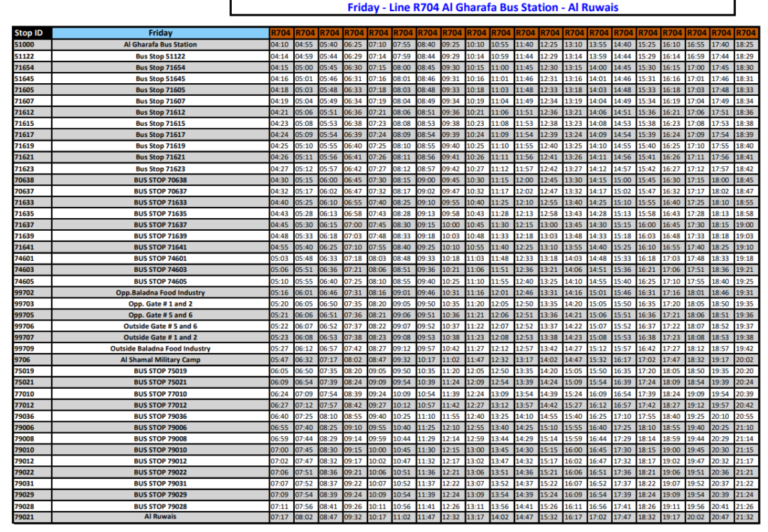This screenshot has height=532, width=768.
Task: Select Stop ID 79021 cell
Action: (x=32, y=517)
